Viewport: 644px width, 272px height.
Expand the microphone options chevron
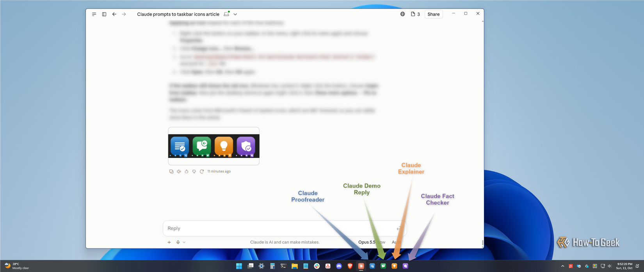[x=184, y=242]
